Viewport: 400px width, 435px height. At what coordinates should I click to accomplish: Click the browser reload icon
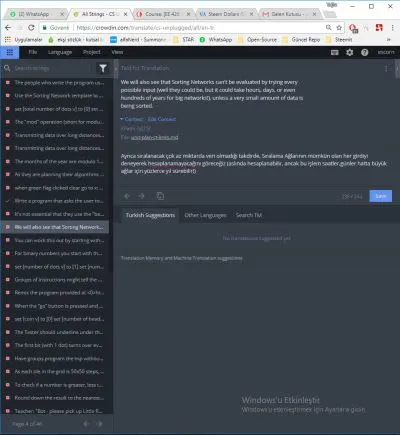pos(31,28)
